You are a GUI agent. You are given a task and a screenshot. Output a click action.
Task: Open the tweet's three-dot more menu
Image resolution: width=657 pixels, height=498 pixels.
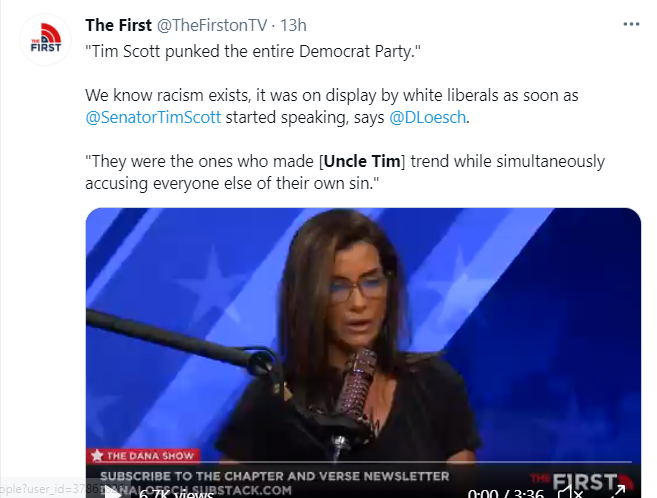tap(631, 25)
